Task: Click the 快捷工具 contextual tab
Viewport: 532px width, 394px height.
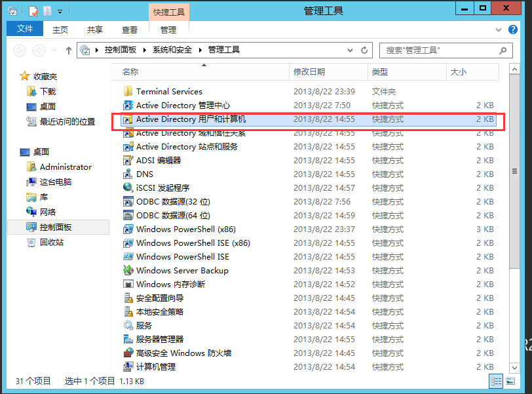Action: click(168, 12)
